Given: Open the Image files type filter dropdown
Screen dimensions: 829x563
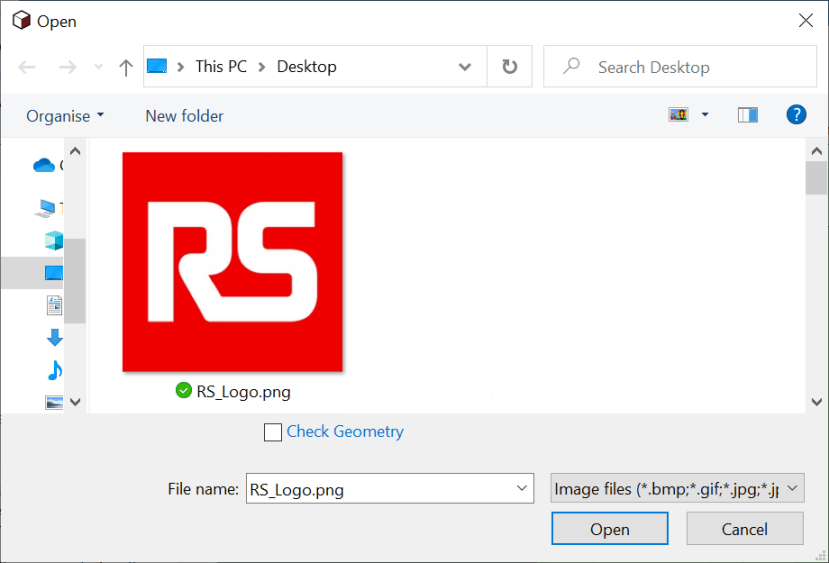Looking at the screenshot, I should (x=677, y=488).
